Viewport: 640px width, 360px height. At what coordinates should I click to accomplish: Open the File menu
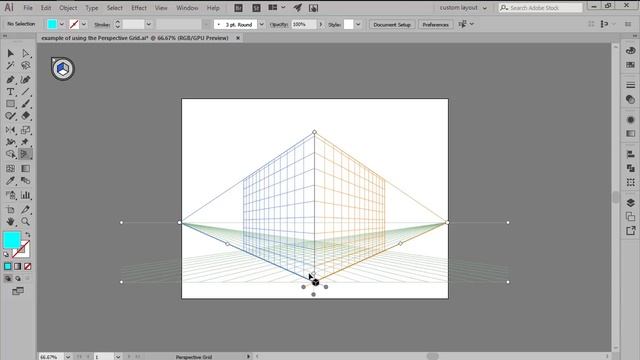tap(28, 8)
